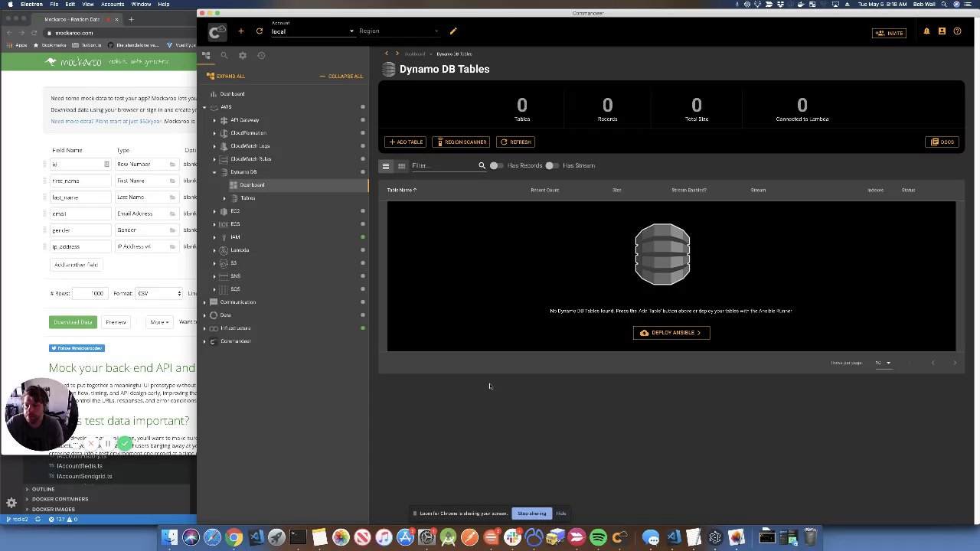Image resolution: width=980 pixels, height=551 pixels.
Task: Open Spotify from the Dock
Action: (599, 537)
